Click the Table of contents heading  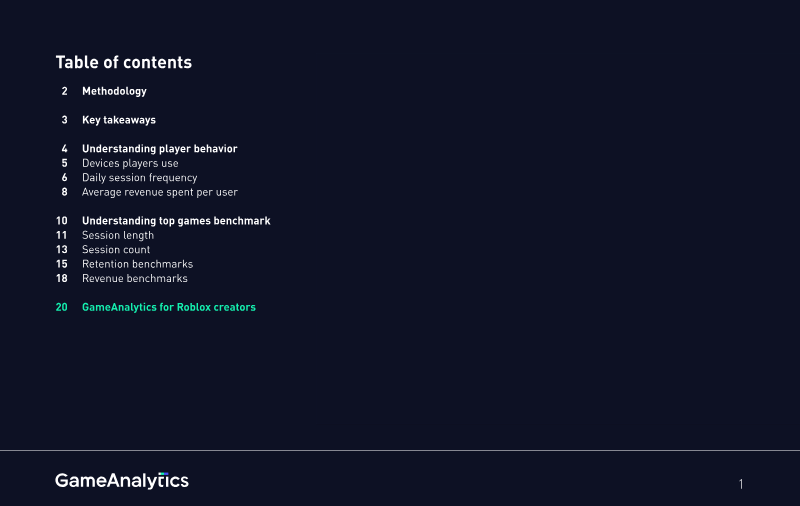click(123, 62)
